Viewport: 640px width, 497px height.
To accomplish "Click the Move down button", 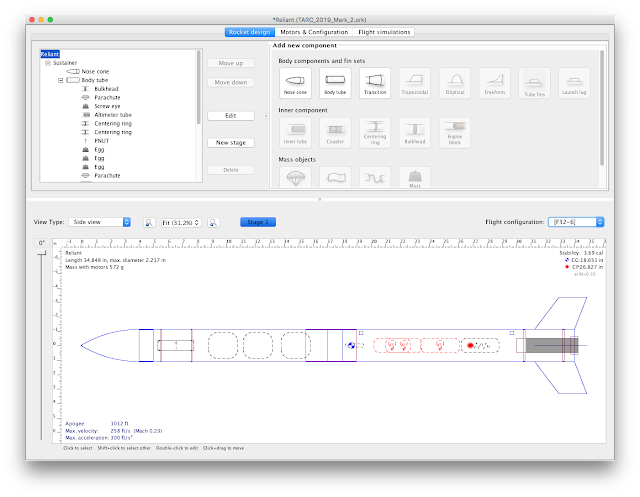I will coord(231,82).
